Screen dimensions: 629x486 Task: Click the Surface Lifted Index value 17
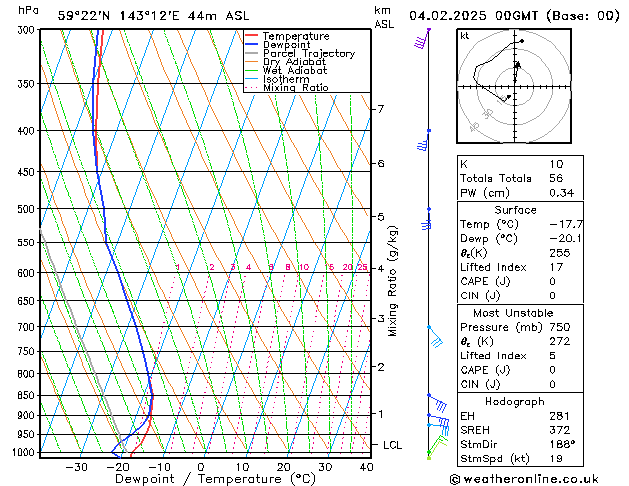point(556,267)
